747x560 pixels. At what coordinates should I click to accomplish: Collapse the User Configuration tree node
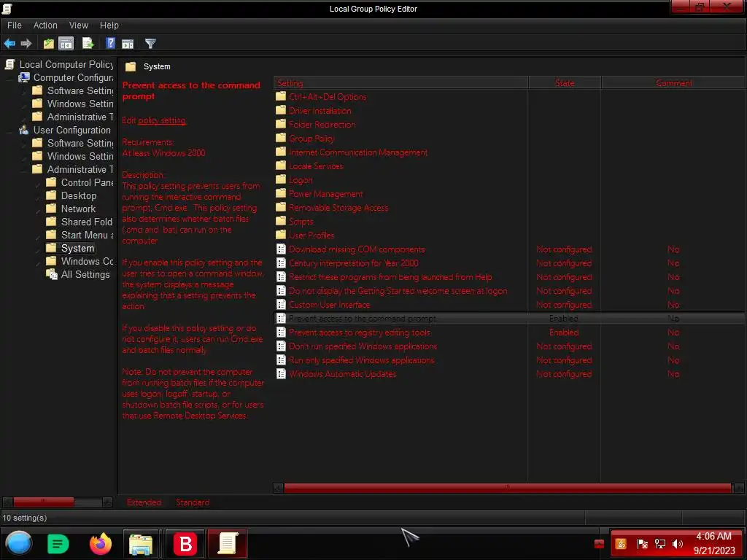(10, 131)
